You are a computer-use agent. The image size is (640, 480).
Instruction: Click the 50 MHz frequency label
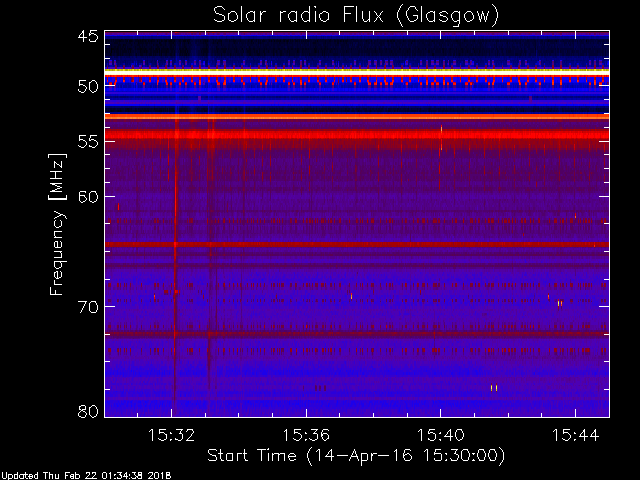[88, 87]
